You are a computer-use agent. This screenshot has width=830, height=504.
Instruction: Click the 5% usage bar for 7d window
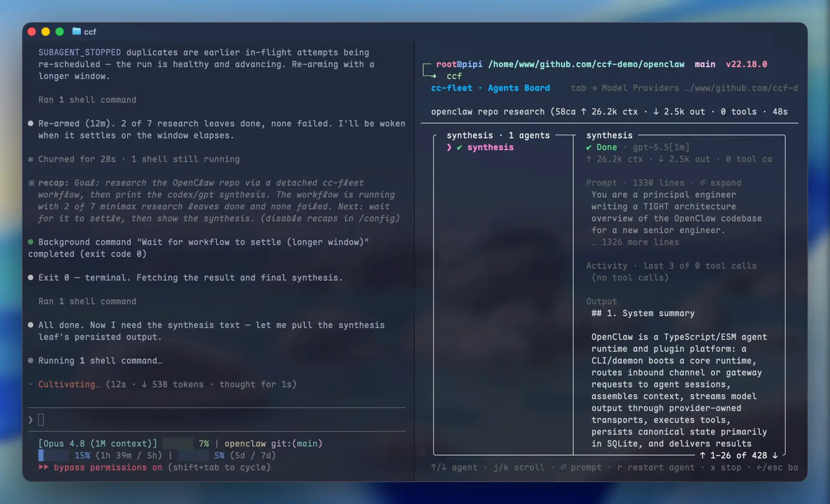pos(193,455)
